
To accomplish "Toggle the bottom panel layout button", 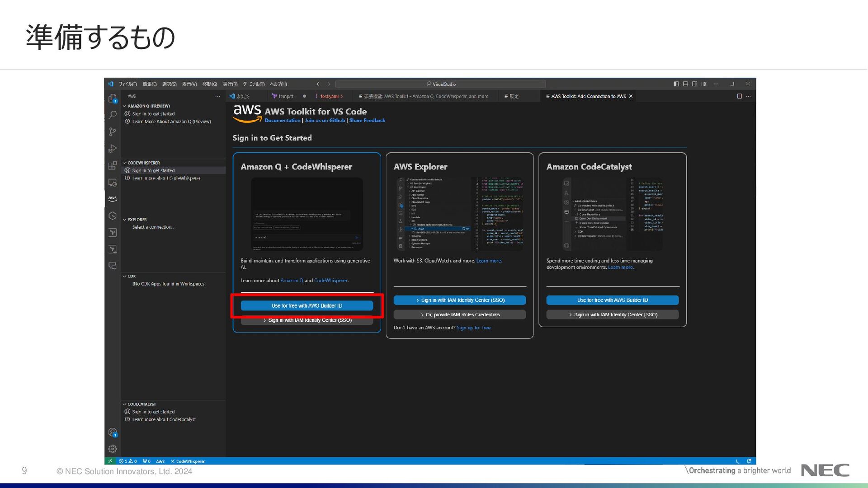I will point(685,84).
